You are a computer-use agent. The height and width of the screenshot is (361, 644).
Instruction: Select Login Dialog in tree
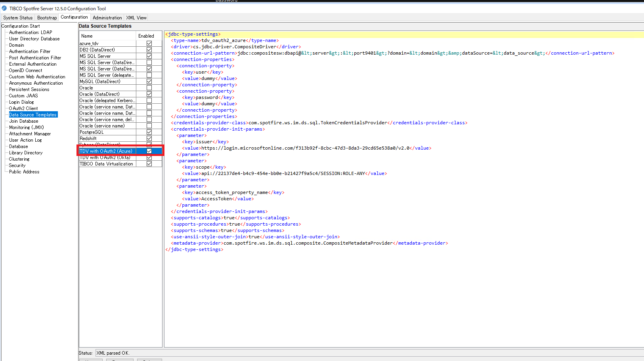(x=21, y=102)
